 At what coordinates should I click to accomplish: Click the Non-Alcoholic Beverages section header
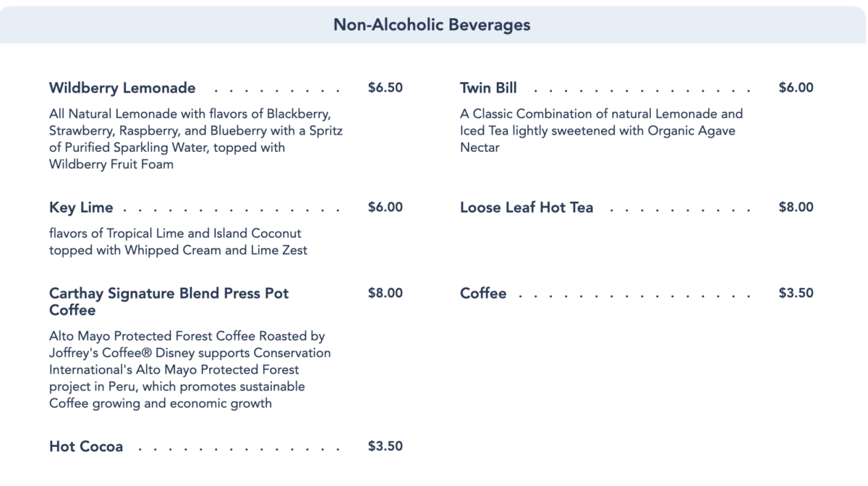[432, 25]
